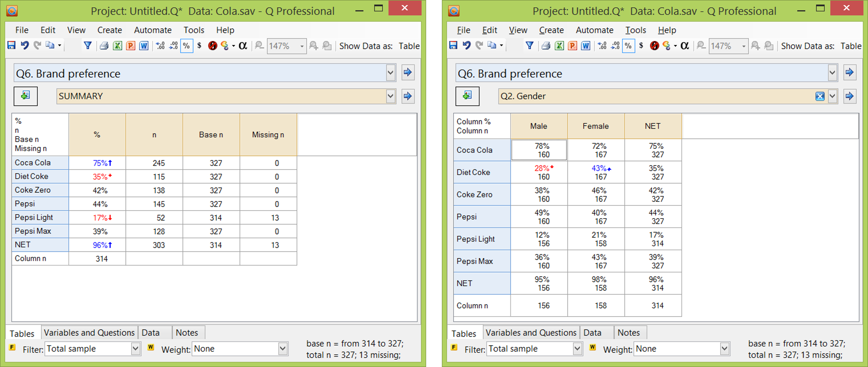
Task: Select the Diet Coke Female 43% cell
Action: click(596, 172)
